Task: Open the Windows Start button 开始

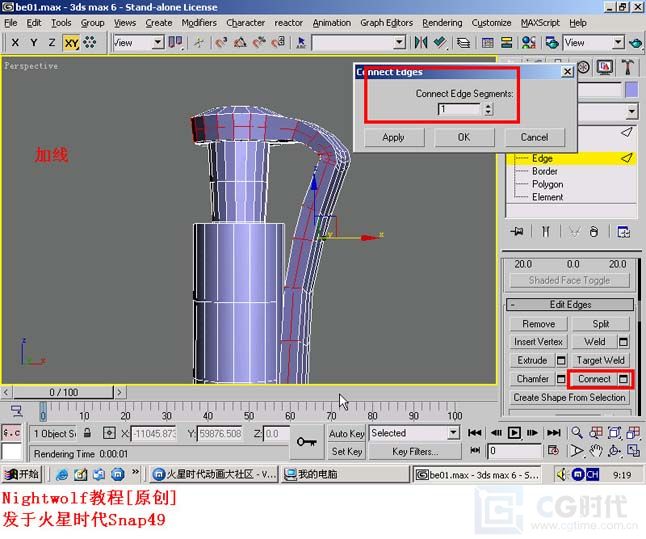Action: tap(22, 474)
